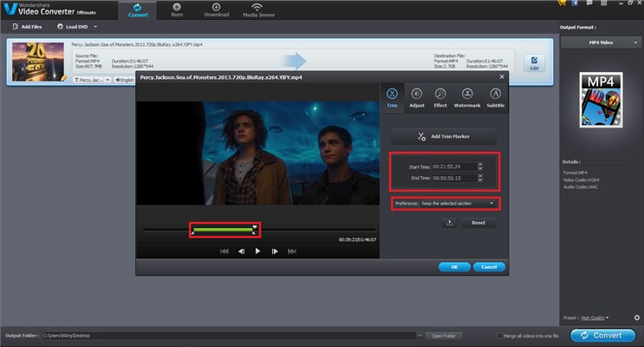Viewport: 644px width, 347px height.
Task: Open the shopping cart icon
Action: [562, 3]
